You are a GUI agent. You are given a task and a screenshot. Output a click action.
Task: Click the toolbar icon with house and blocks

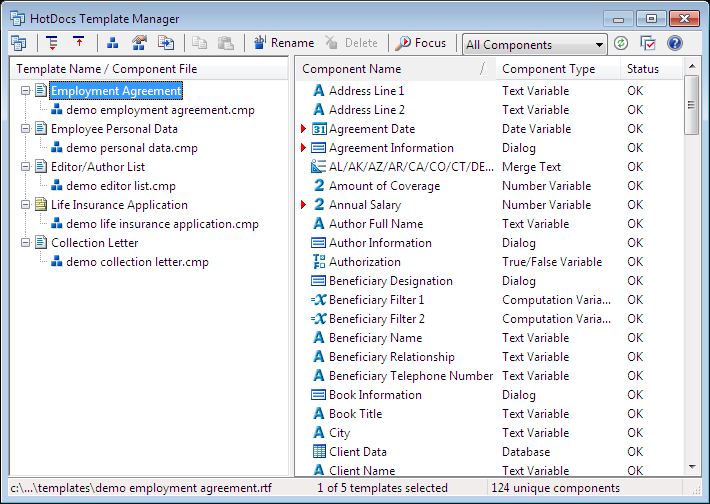[x=139, y=43]
